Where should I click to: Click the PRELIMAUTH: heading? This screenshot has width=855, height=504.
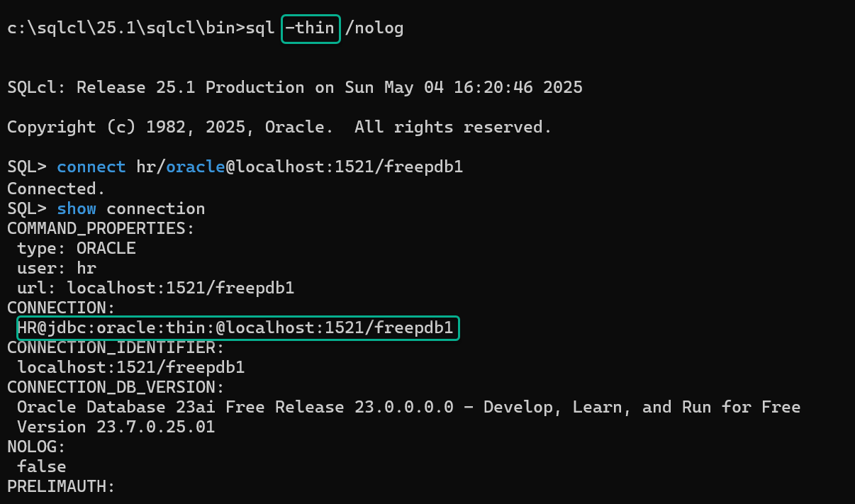point(61,487)
